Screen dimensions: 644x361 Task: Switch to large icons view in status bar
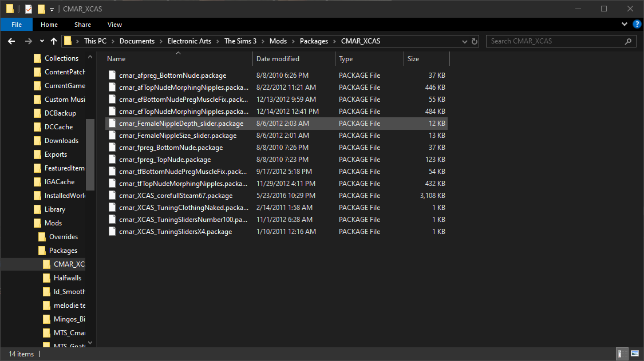pos(633,354)
